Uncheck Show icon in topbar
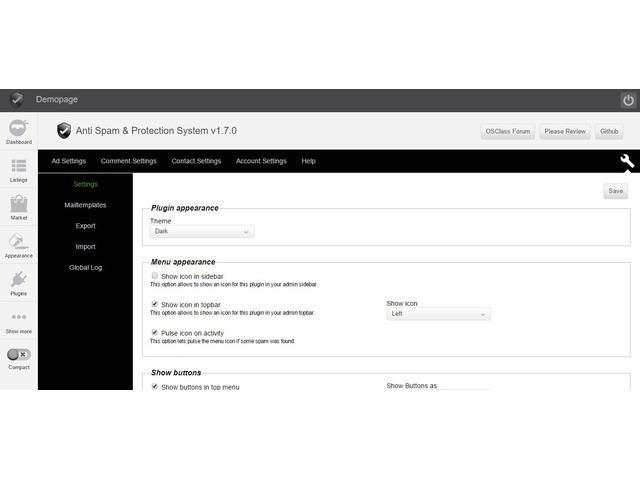This screenshot has height=480, width=640. pos(155,304)
